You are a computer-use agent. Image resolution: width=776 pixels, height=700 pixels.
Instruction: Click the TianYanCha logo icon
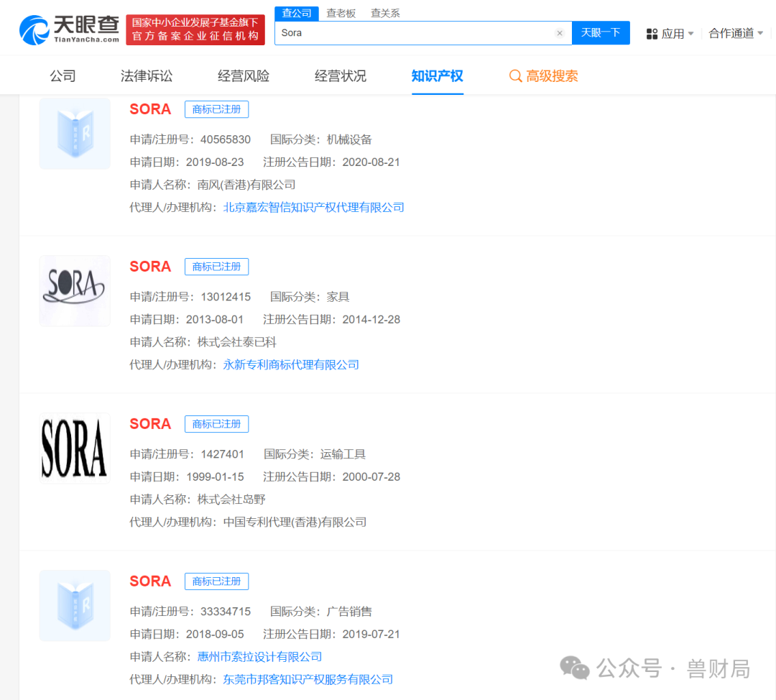pos(34,30)
